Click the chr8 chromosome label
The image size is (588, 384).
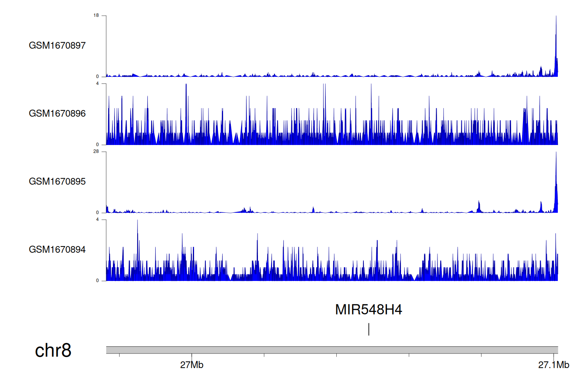pyautogui.click(x=53, y=350)
